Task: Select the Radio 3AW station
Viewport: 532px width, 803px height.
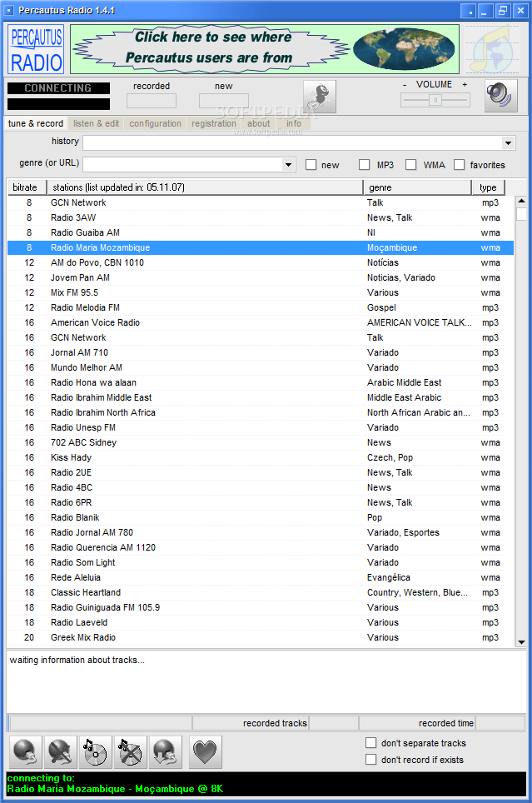Action: click(261, 217)
